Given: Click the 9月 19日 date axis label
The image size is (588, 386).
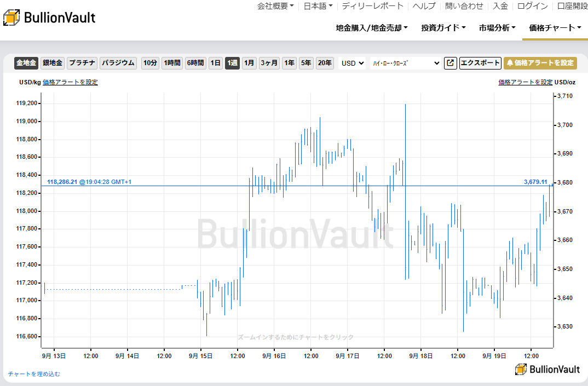Looking at the screenshot, I should pos(494,356).
